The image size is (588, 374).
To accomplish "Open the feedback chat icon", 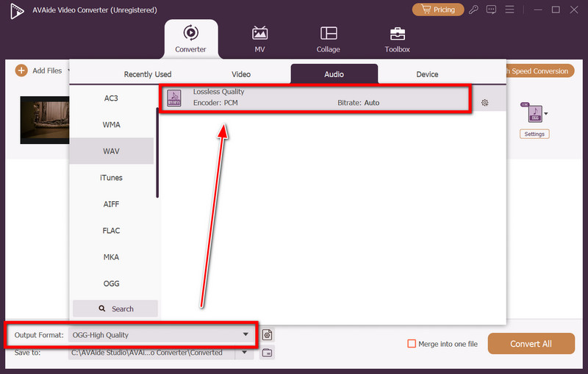I will [491, 10].
